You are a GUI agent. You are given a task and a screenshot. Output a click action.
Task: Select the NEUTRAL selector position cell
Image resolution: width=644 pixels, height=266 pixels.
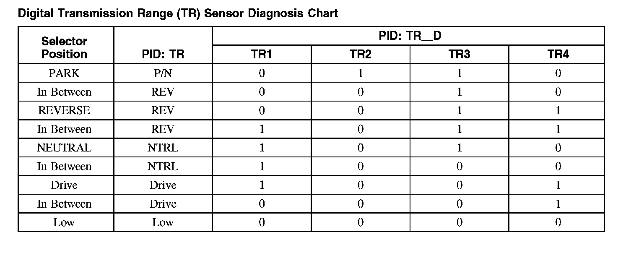(x=64, y=148)
